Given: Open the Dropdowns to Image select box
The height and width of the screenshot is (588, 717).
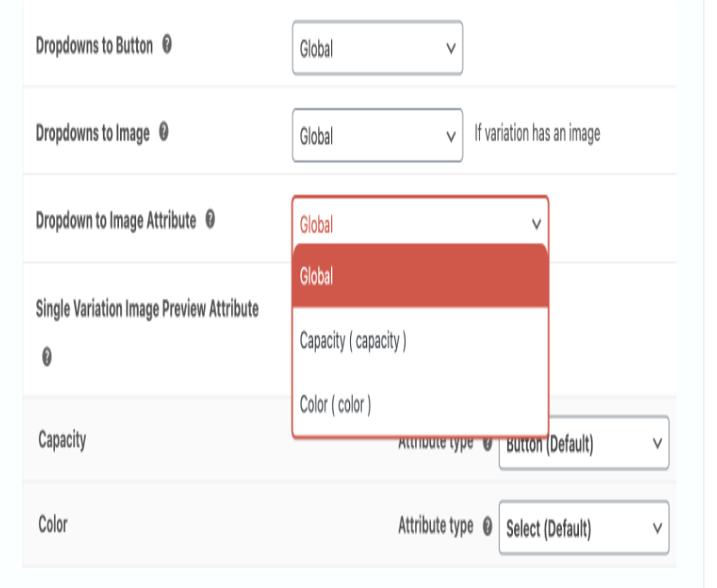Looking at the screenshot, I should [377, 135].
